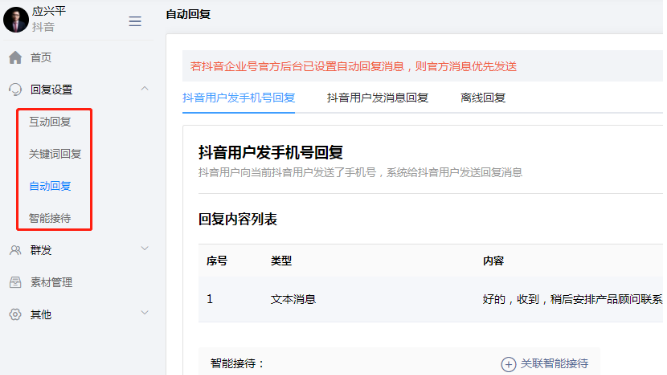Image resolution: width=667 pixels, height=375 pixels.
Task: Click the 回复设置 menu label
Action: pos(51,89)
